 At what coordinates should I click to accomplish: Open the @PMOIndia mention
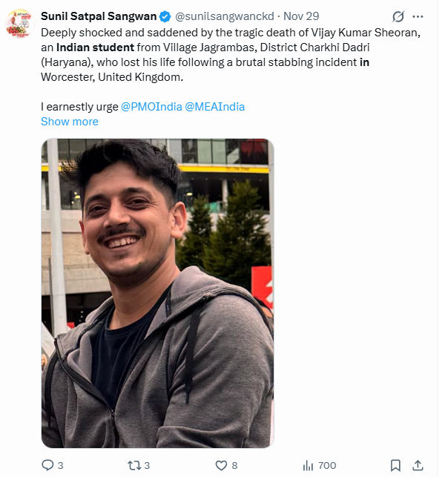tap(151, 107)
